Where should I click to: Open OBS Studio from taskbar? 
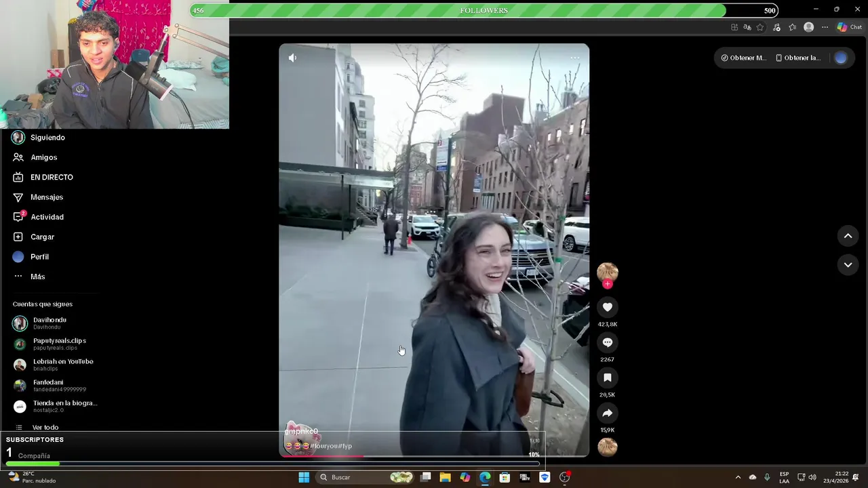(565, 477)
